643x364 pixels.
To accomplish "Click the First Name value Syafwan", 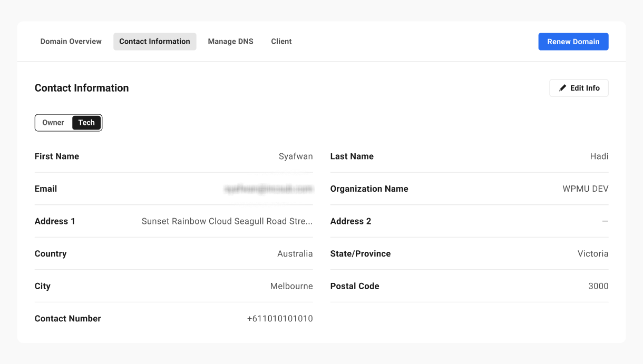I will 296,156.
